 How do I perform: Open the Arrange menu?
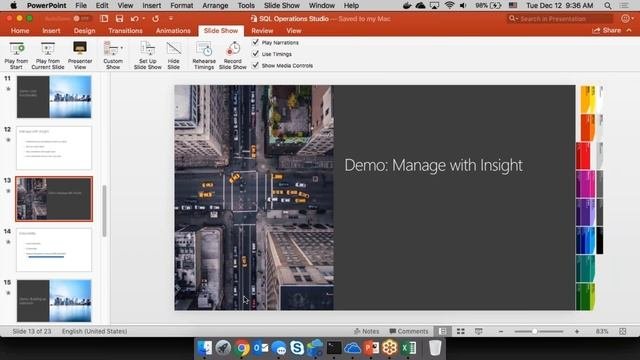click(x=215, y=6)
